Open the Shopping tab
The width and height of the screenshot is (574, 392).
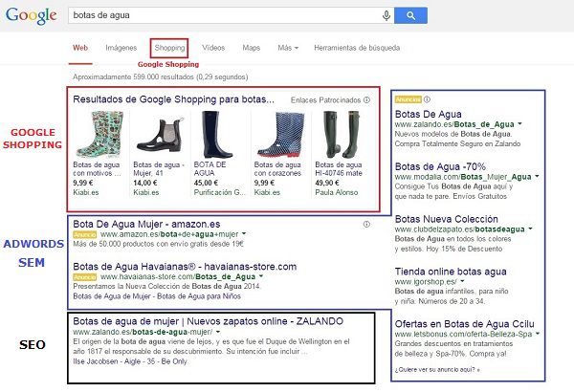click(x=169, y=48)
